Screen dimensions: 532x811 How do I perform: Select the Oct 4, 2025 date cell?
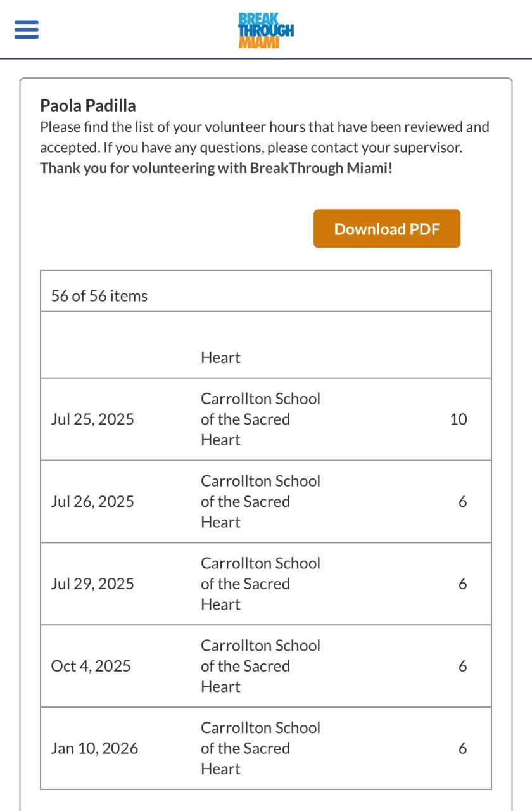91,667
